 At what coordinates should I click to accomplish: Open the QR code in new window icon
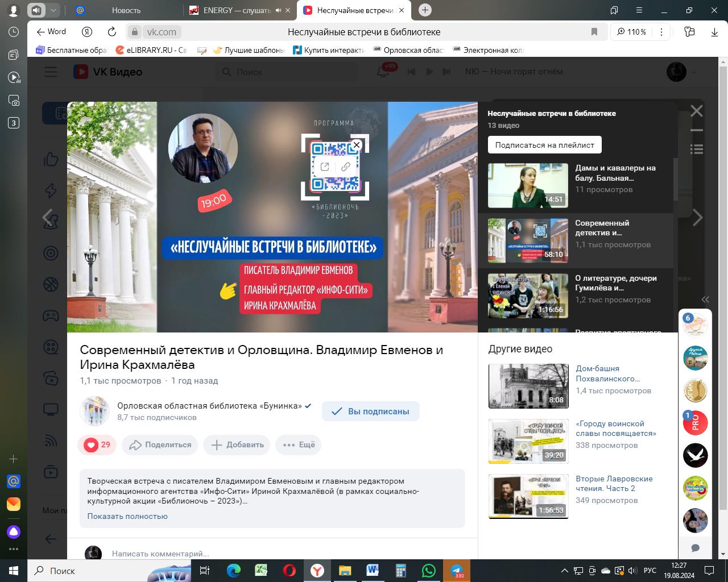(325, 167)
